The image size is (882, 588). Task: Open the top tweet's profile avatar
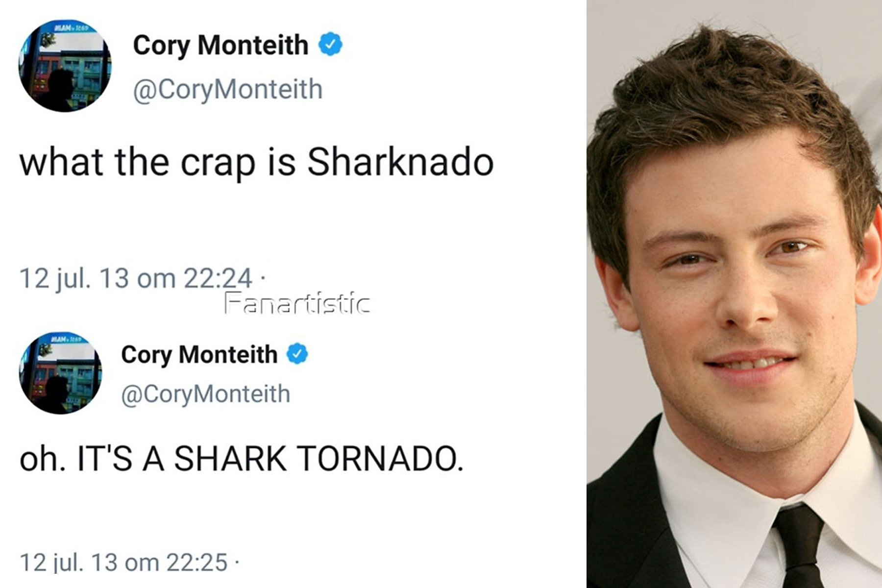[x=65, y=66]
